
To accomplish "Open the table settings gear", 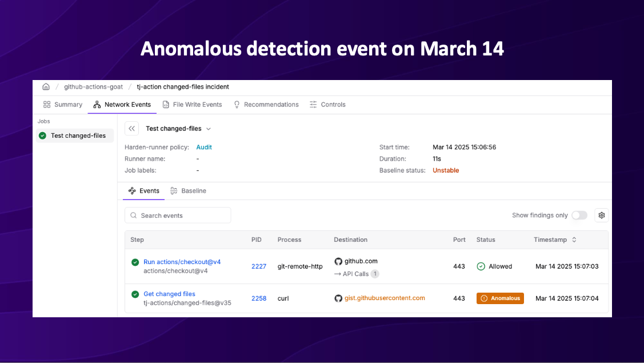I will click(x=602, y=216).
